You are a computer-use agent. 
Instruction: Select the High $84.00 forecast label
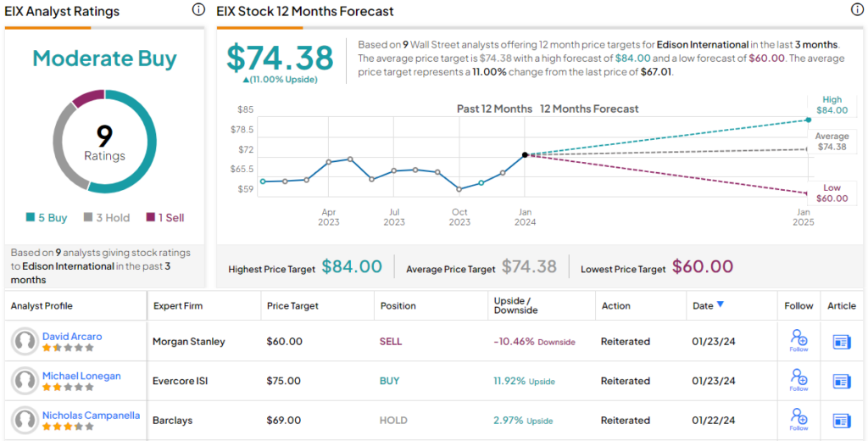[x=832, y=105]
